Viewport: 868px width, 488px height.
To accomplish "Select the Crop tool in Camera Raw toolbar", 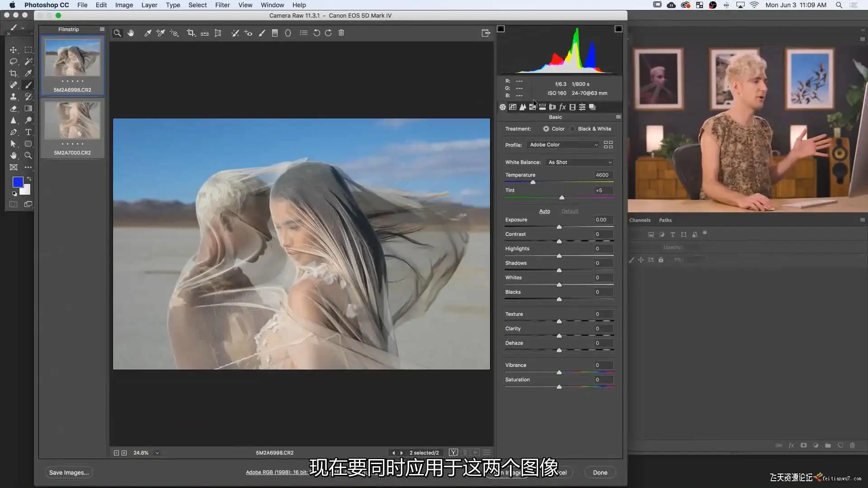I will 190,33.
